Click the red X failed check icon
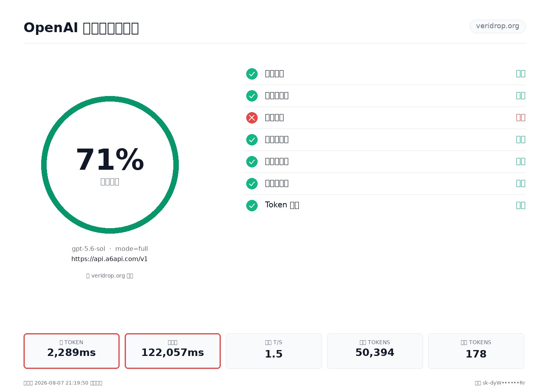The width and height of the screenshot is (549, 392). (x=252, y=118)
